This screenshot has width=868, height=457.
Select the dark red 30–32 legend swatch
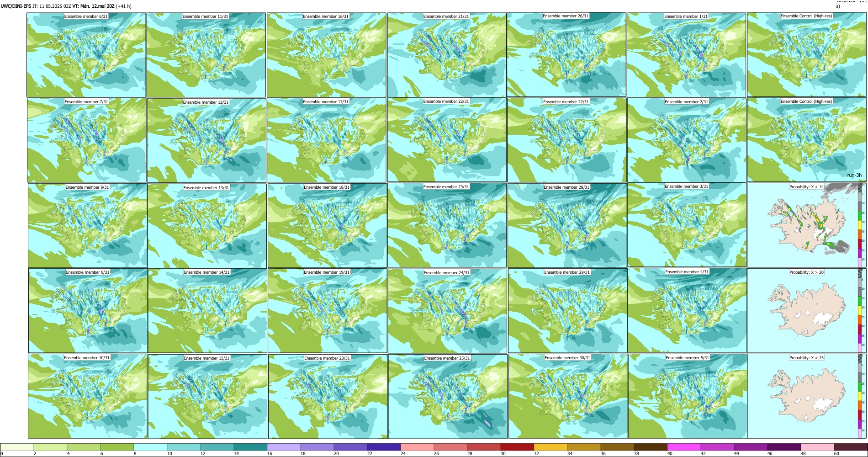point(517,447)
